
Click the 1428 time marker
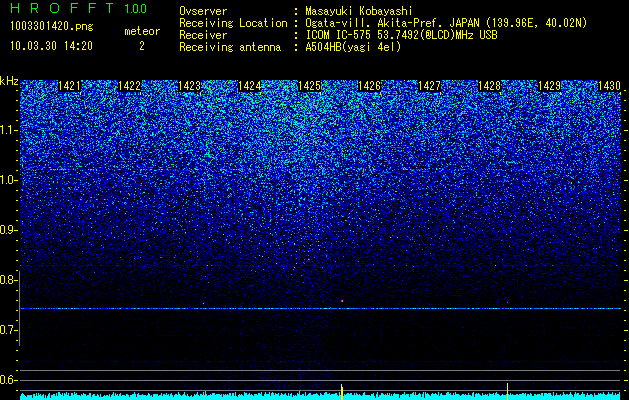click(x=489, y=86)
